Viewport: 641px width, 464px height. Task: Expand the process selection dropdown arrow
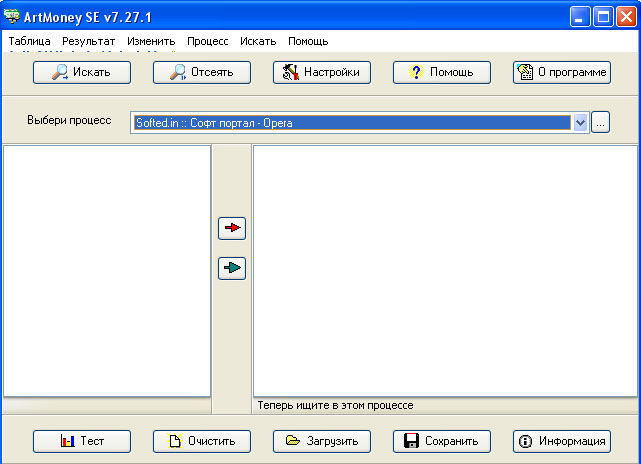point(580,122)
